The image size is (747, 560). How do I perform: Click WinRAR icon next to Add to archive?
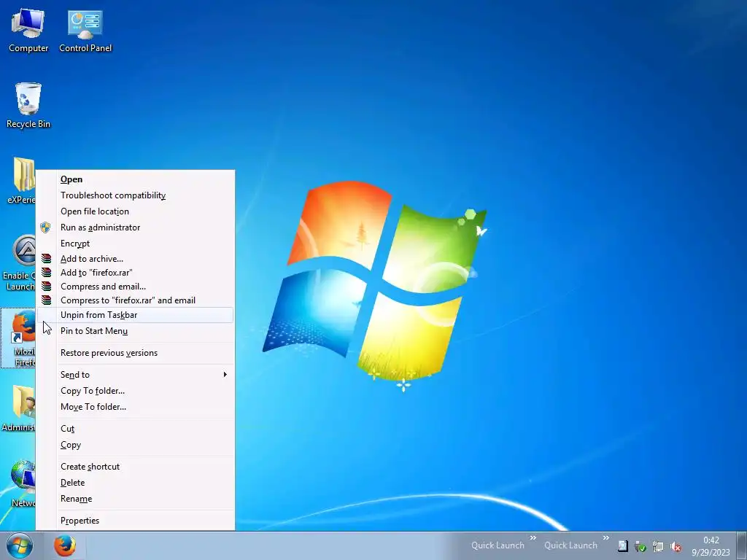click(x=46, y=259)
